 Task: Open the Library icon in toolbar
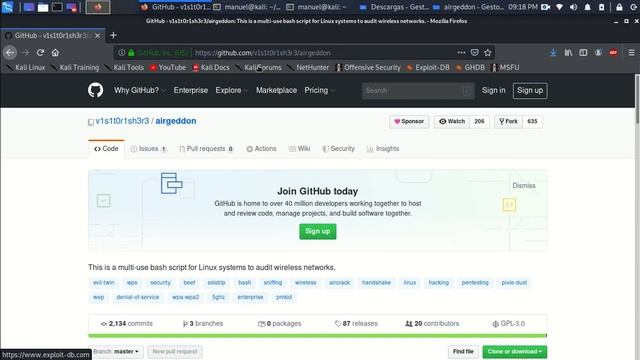tap(568, 53)
